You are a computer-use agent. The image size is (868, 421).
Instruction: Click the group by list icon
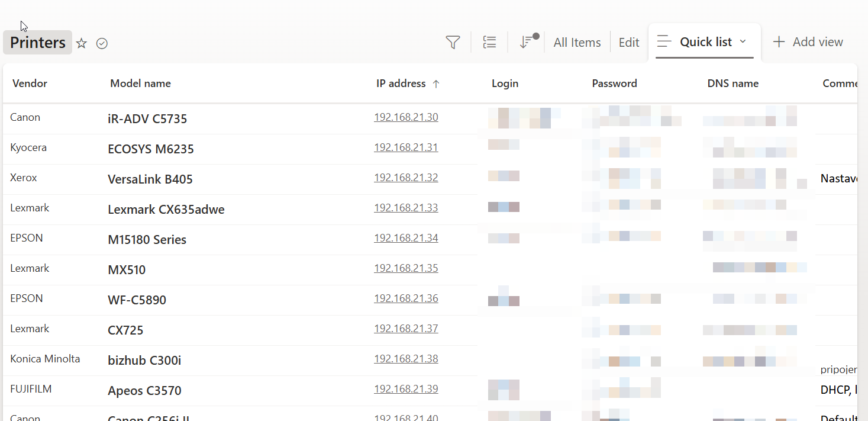[x=489, y=42]
